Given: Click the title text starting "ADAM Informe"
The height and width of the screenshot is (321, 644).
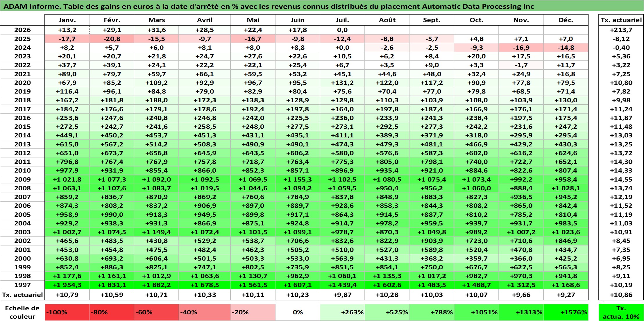Looking at the screenshot, I should [x=269, y=6].
